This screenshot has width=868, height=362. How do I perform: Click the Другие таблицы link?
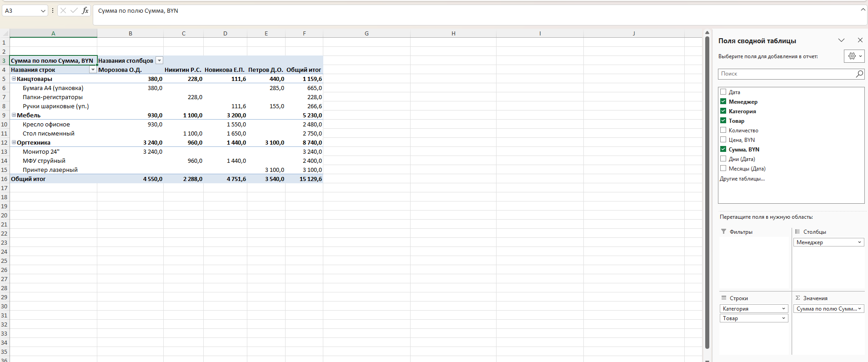coord(742,179)
